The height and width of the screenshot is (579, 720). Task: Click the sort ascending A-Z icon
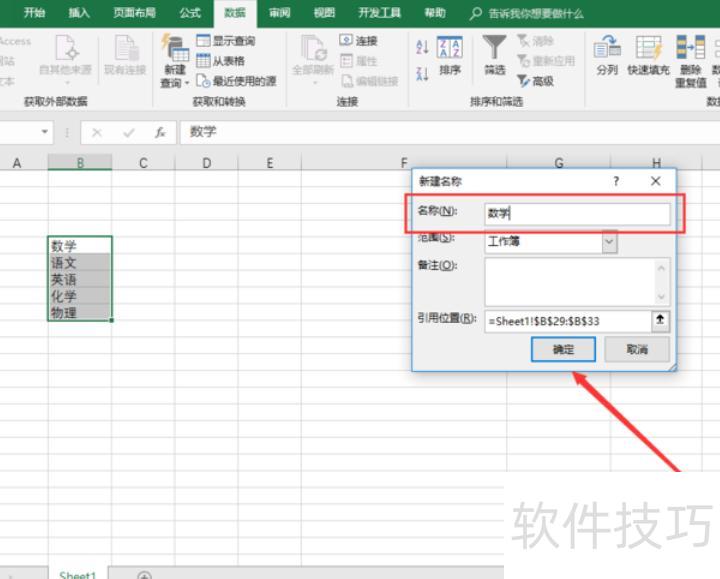(421, 44)
